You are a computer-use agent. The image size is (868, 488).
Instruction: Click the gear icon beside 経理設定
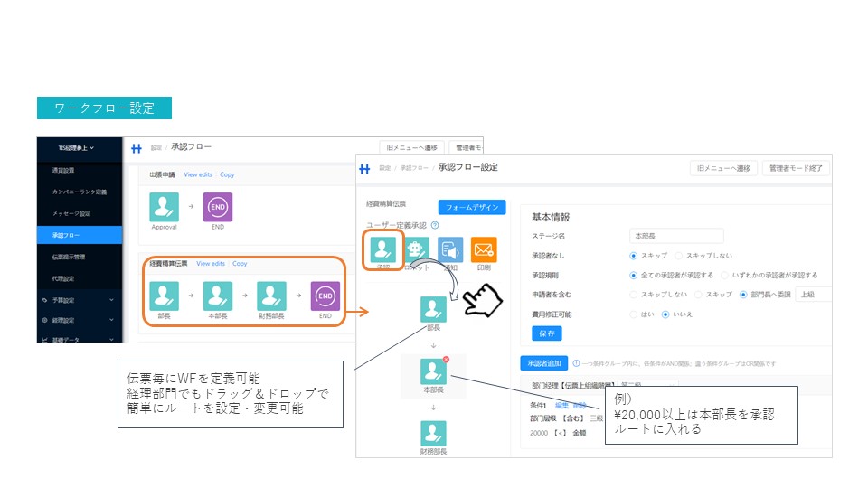pos(45,320)
